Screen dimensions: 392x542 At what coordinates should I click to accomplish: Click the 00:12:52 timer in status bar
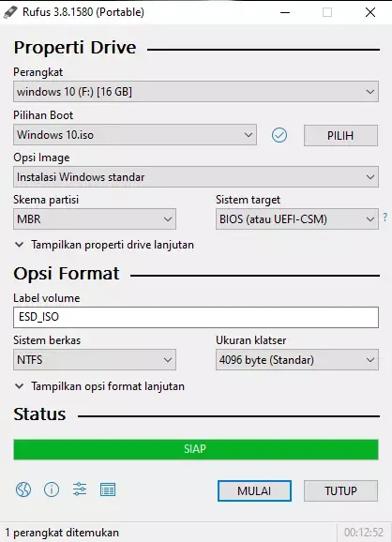[x=364, y=533]
